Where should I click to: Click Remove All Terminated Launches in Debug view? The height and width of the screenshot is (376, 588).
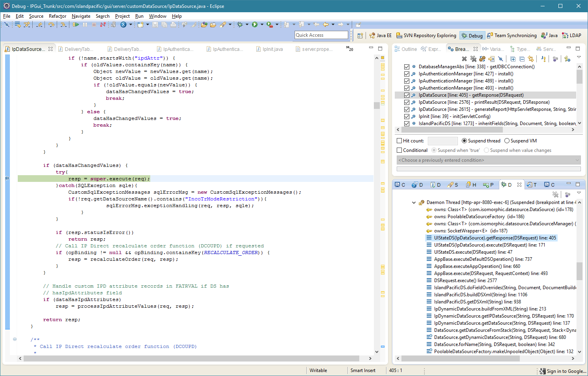point(555,195)
